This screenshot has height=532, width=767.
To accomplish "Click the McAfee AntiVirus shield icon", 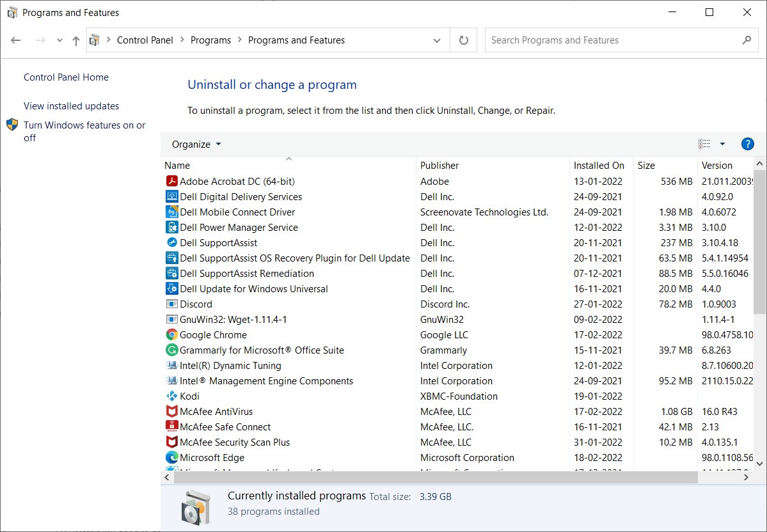I will click(x=171, y=411).
